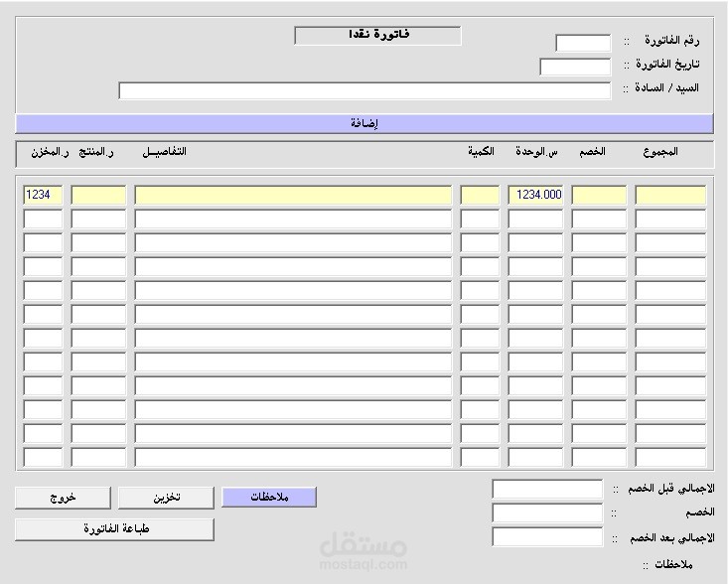
Task: Click the الاجمالي قبل الخصم label
Action: 671,489
